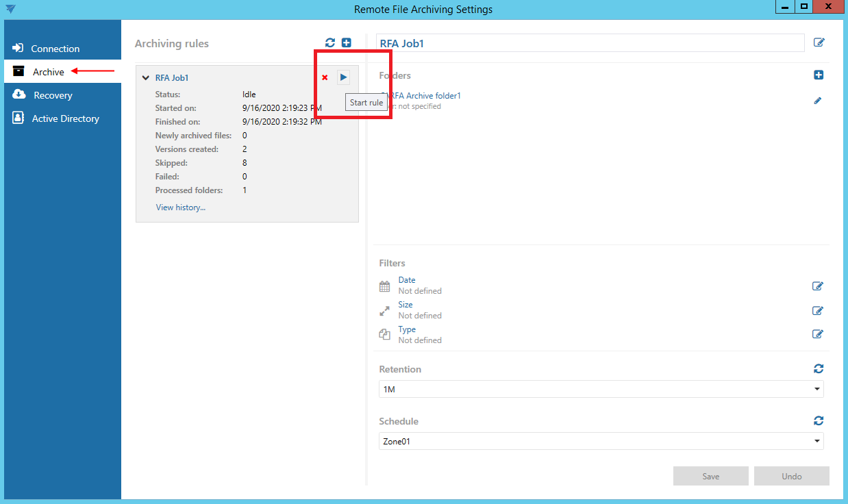This screenshot has height=504, width=848.
Task: Edit the Size filter
Action: pos(817,311)
